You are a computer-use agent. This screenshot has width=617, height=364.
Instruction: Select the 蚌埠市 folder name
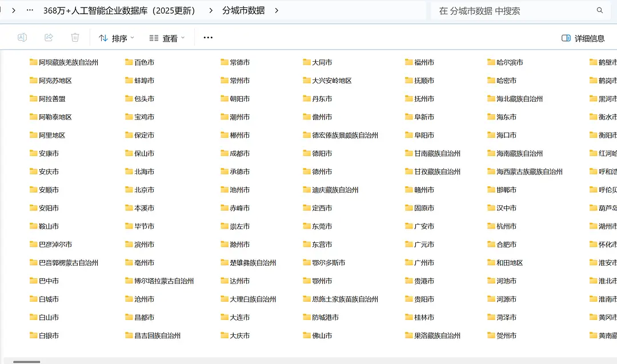(145, 81)
